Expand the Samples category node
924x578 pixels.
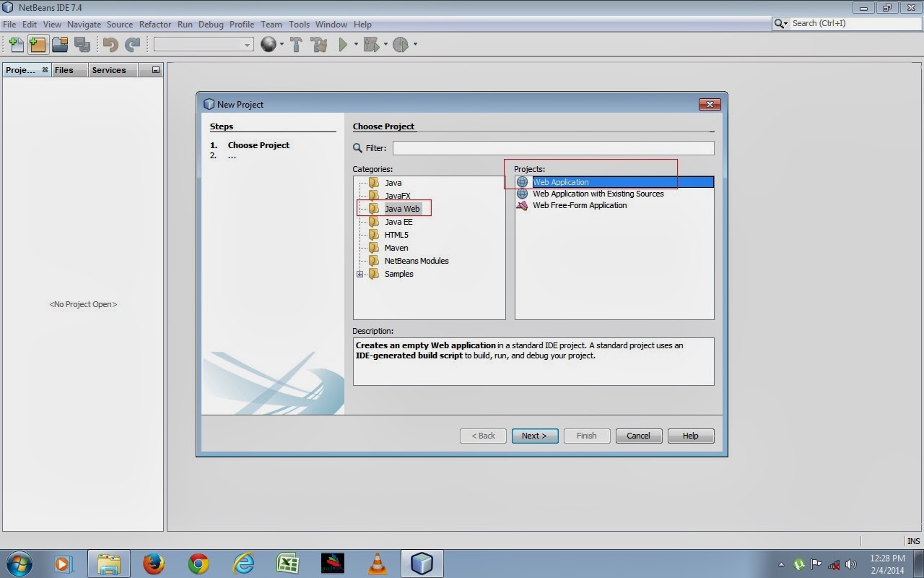360,274
